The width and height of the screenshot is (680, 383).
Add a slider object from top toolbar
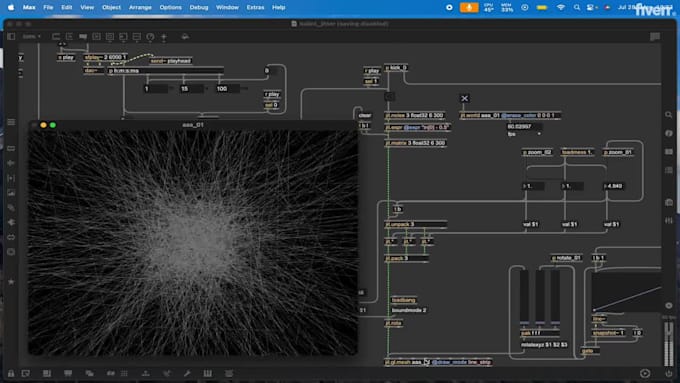tap(137, 36)
